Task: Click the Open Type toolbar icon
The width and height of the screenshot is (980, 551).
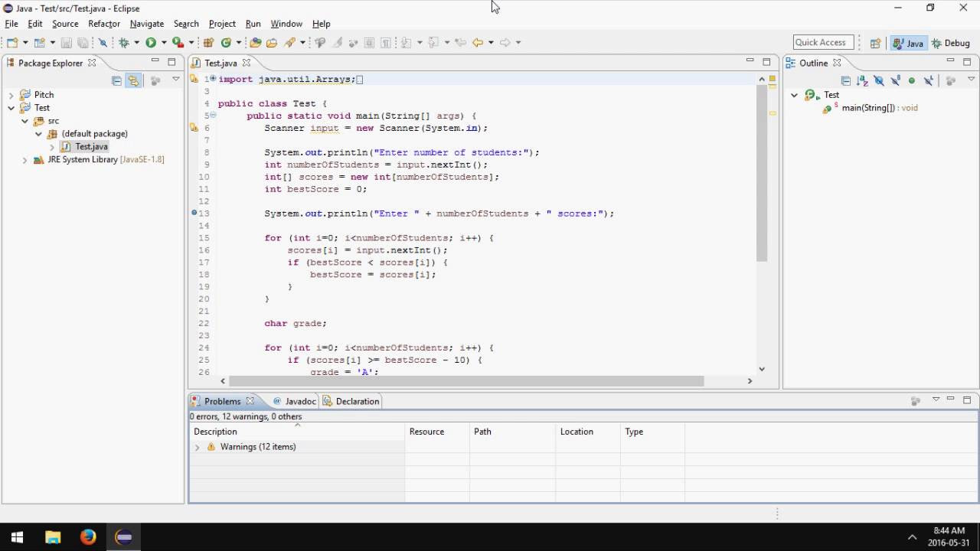Action: (x=256, y=43)
